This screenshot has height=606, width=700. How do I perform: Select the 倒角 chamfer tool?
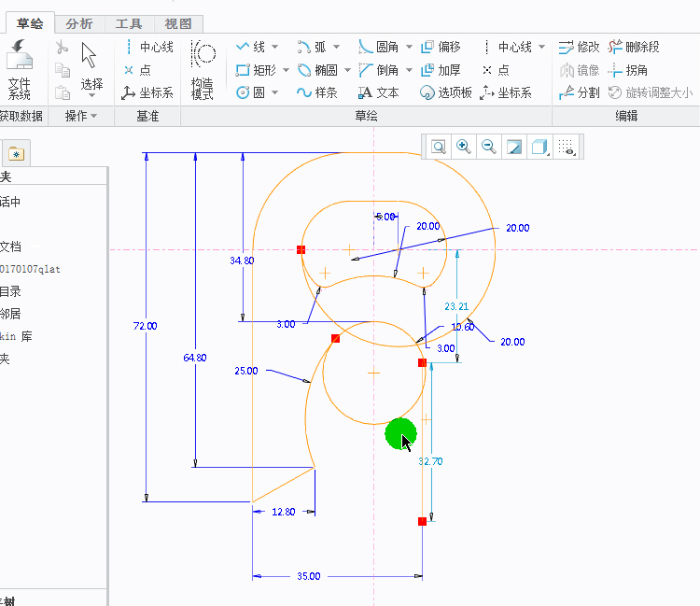tap(379, 70)
